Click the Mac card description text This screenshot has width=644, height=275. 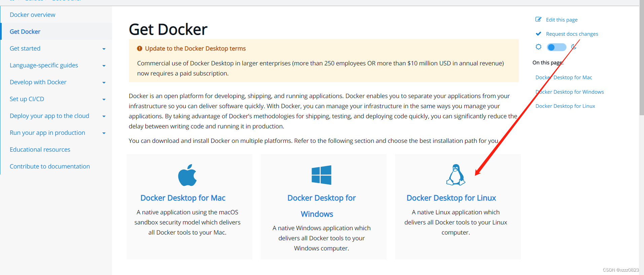187,222
